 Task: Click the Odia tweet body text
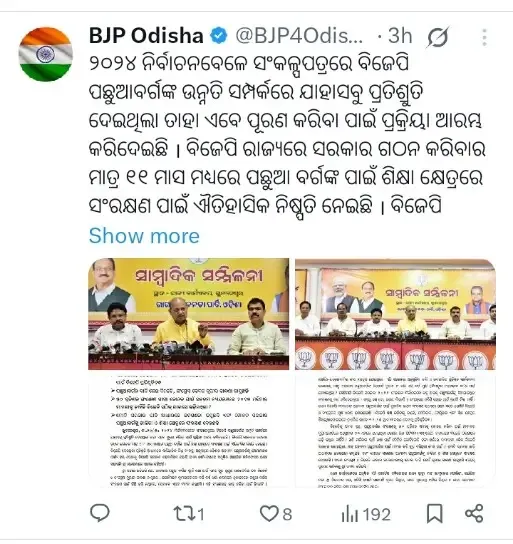pyautogui.click(x=287, y=135)
